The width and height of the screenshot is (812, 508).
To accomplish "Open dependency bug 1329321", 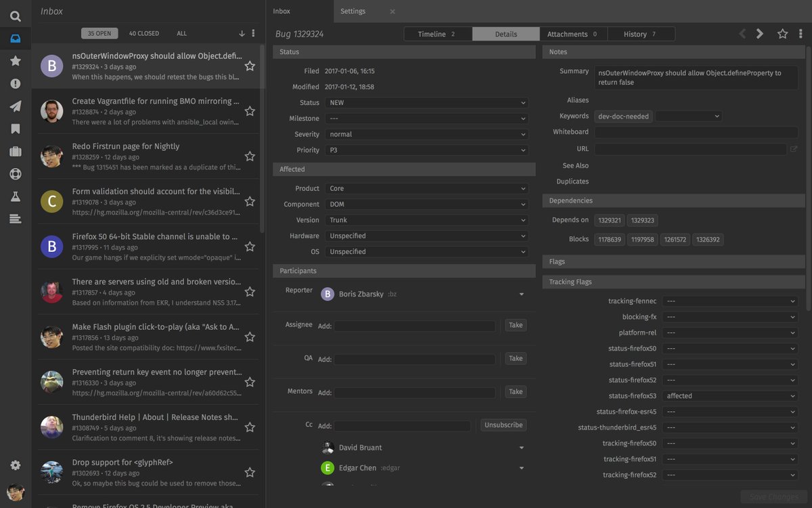I will [610, 220].
